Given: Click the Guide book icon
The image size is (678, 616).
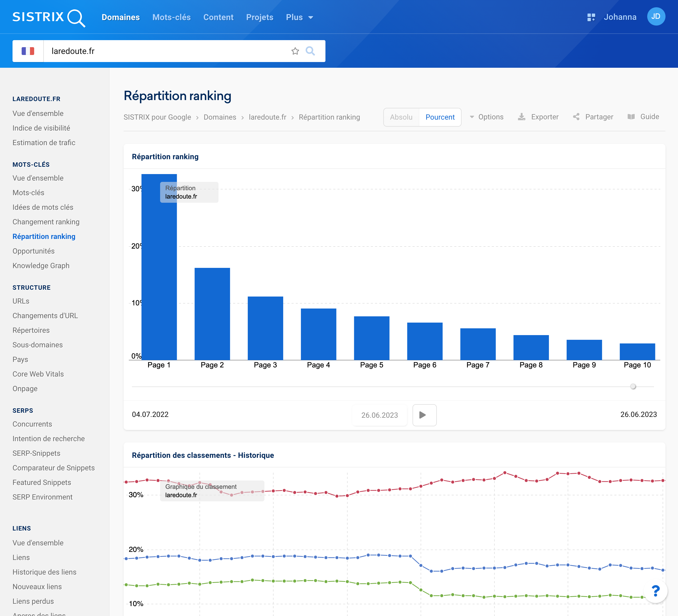Looking at the screenshot, I should 631,117.
